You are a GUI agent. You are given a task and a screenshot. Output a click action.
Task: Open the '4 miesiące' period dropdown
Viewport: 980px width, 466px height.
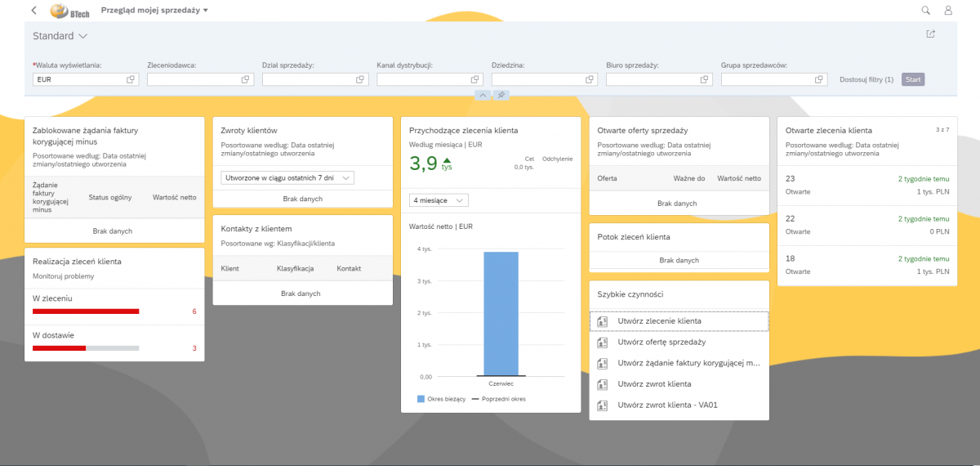(x=439, y=200)
